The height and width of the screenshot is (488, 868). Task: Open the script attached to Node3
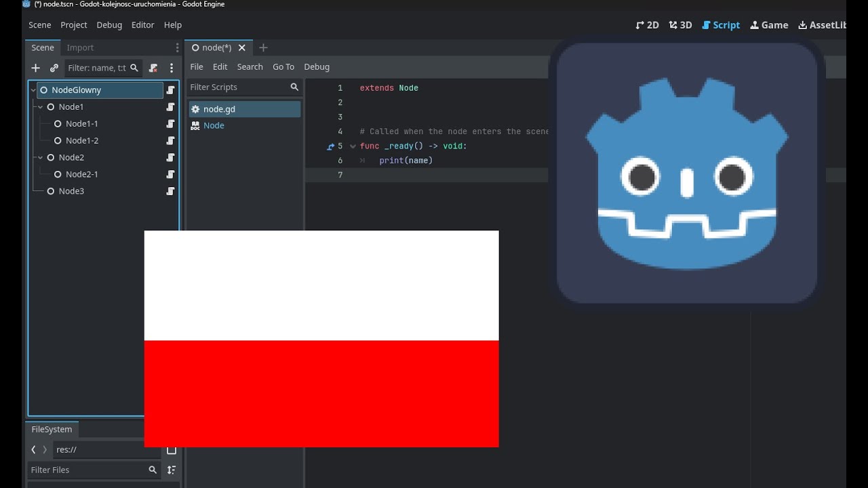pos(171,191)
